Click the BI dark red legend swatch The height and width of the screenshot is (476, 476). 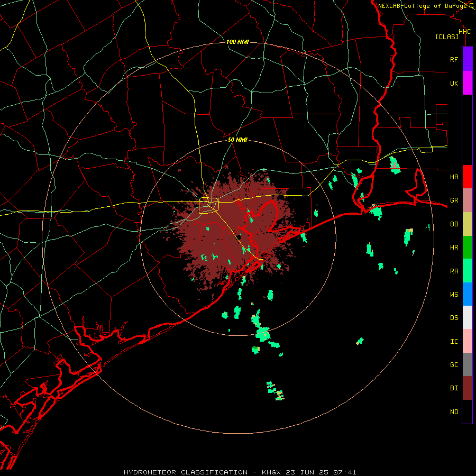467,388
